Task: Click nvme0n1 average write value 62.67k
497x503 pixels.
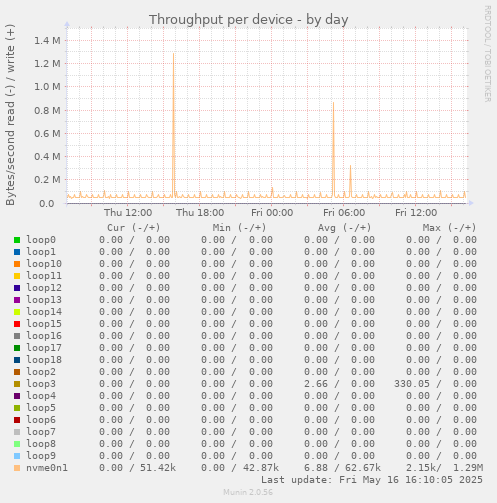Action: click(363, 468)
